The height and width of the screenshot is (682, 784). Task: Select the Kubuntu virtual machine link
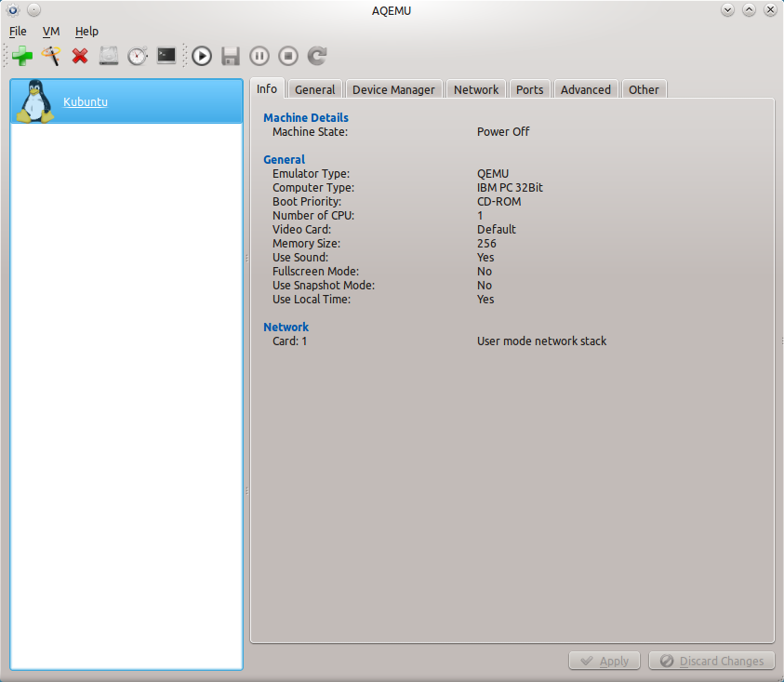86,101
